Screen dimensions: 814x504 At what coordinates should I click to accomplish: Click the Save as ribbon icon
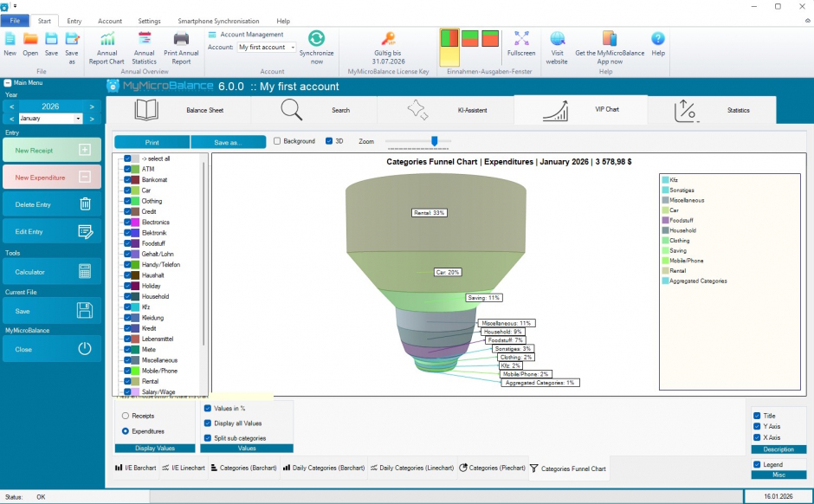click(72, 39)
